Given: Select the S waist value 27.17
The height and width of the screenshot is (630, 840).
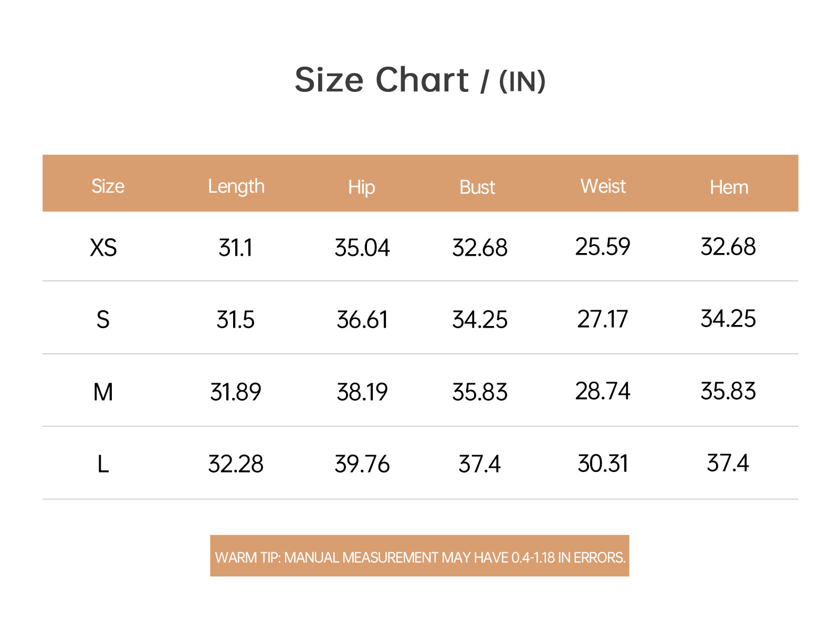Looking at the screenshot, I should click(603, 319).
